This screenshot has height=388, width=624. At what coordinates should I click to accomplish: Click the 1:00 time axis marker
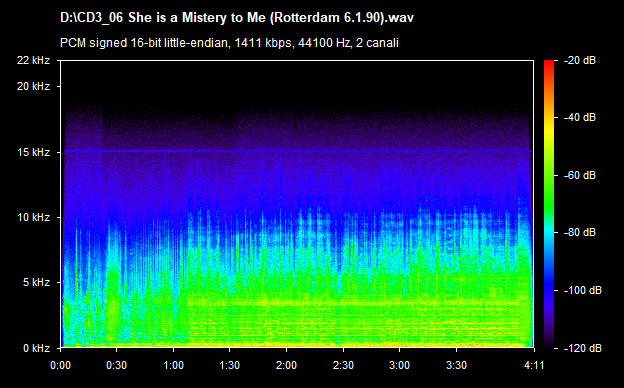[173, 365]
